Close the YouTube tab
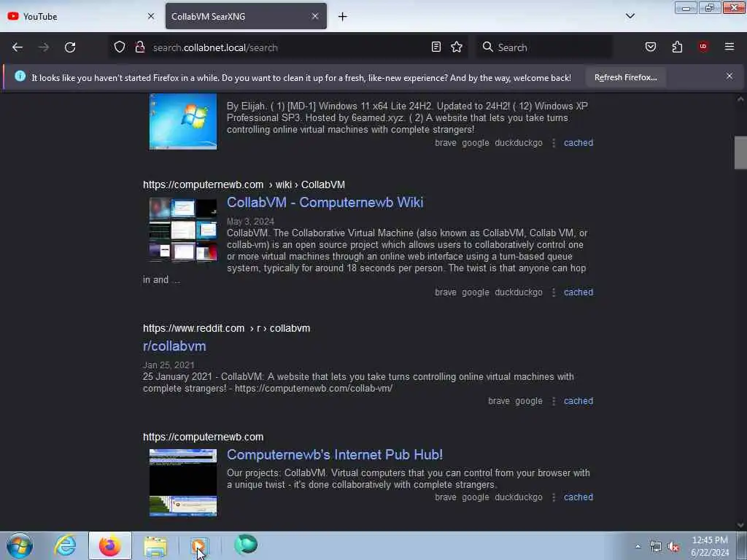 (151, 16)
